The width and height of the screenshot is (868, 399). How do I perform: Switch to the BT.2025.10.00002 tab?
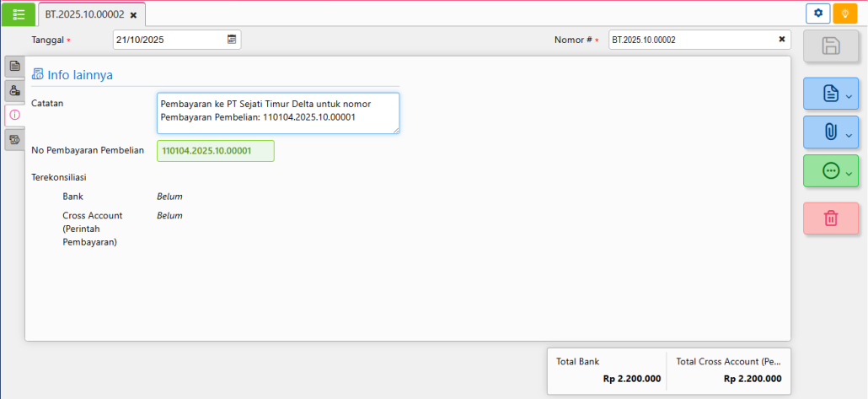click(84, 14)
